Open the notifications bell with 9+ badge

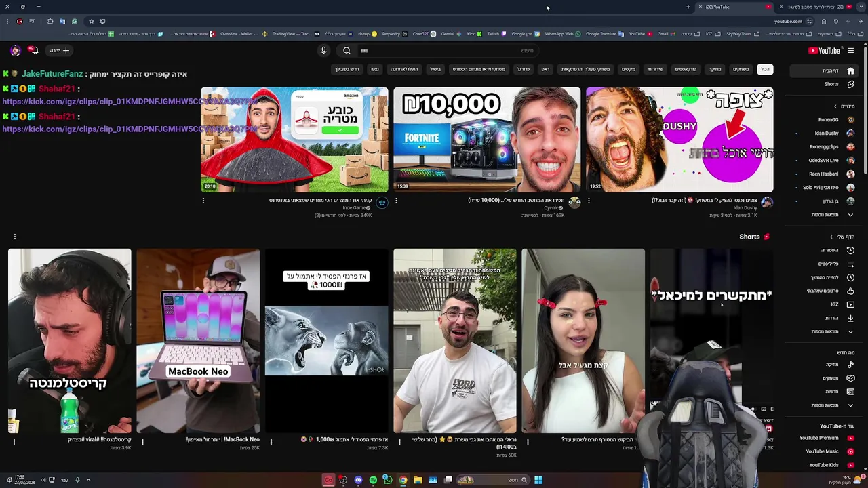pos(32,50)
